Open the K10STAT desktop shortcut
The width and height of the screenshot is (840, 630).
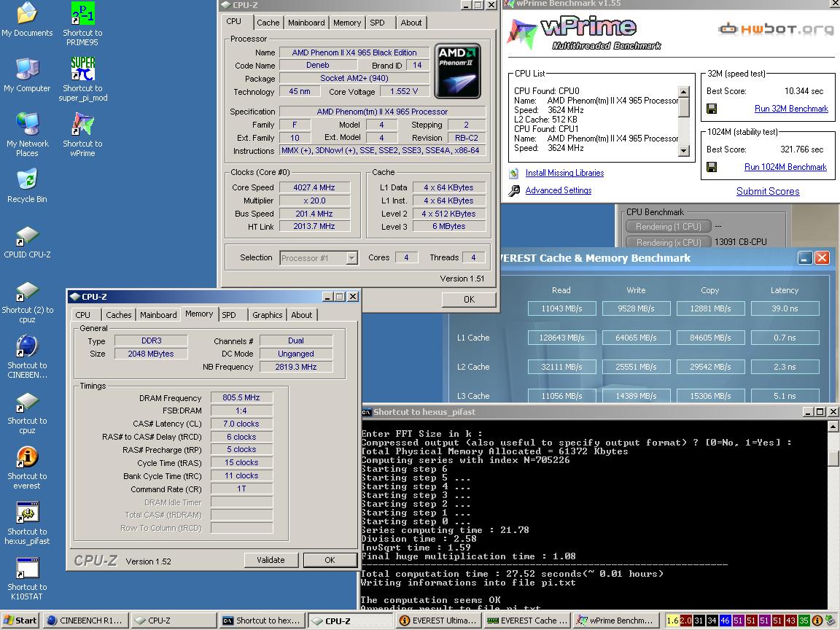pyautogui.click(x=27, y=568)
